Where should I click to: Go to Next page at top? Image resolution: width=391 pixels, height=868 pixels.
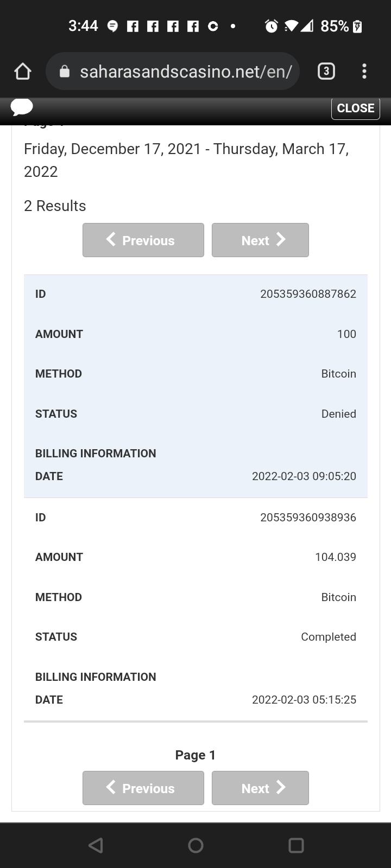(260, 240)
